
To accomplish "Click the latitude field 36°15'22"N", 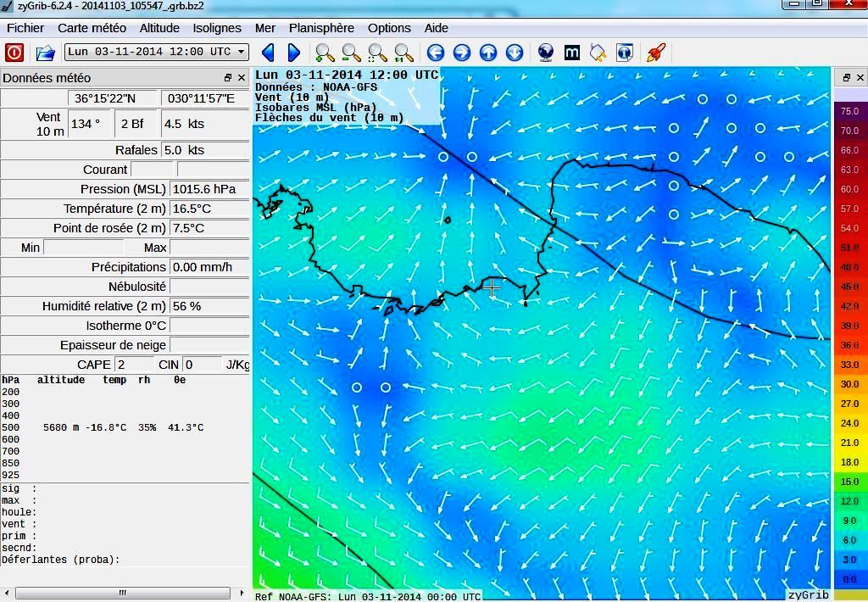I will pyautogui.click(x=113, y=98).
